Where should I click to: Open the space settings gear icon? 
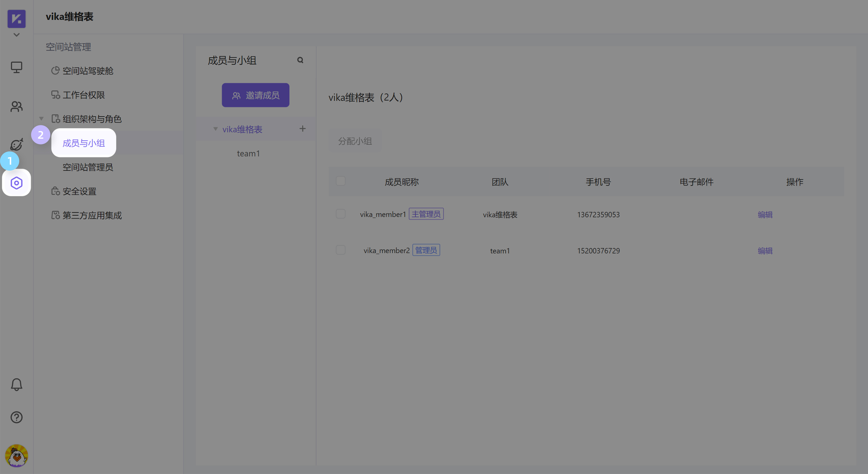pyautogui.click(x=16, y=183)
